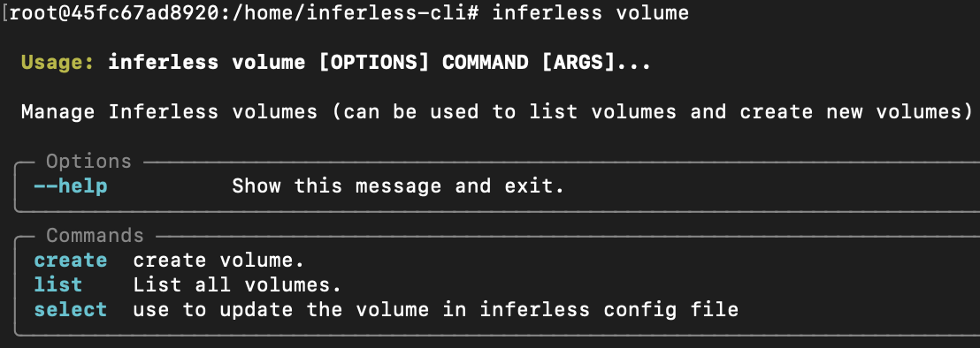This screenshot has width=980, height=348.
Task: Click the Commands panel heading
Action: [x=95, y=236]
